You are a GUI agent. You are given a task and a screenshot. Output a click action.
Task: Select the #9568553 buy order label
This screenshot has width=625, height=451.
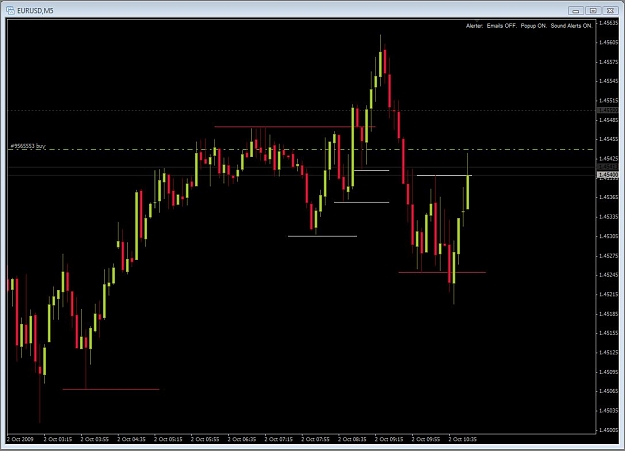click(x=28, y=146)
